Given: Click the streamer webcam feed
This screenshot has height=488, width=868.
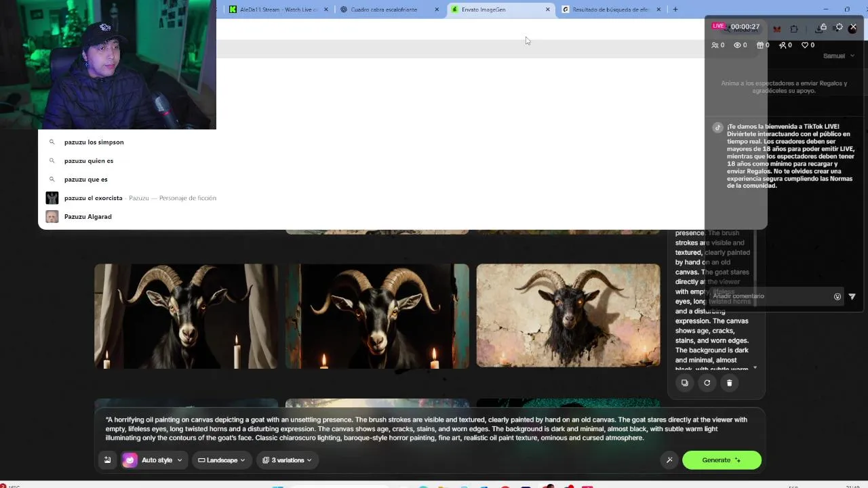Looking at the screenshot, I should (108, 64).
